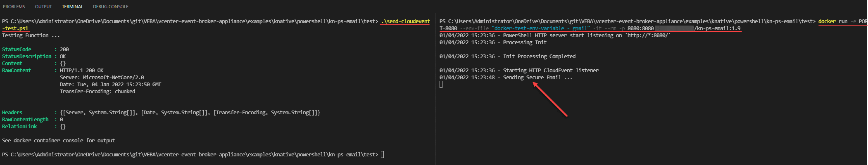Screen dimensions: 868x165
Task: Click the "docker-test-env-variable - gmail" string
Action: tap(541, 28)
